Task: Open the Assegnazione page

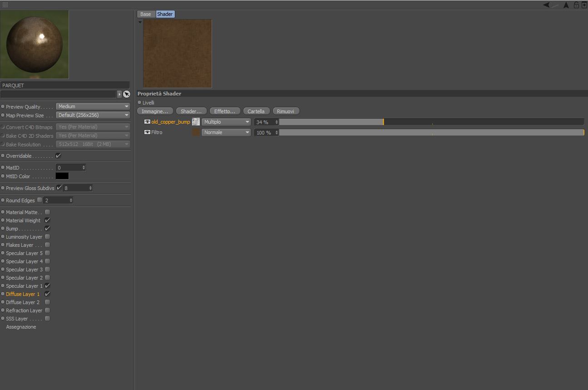Action: (21, 327)
